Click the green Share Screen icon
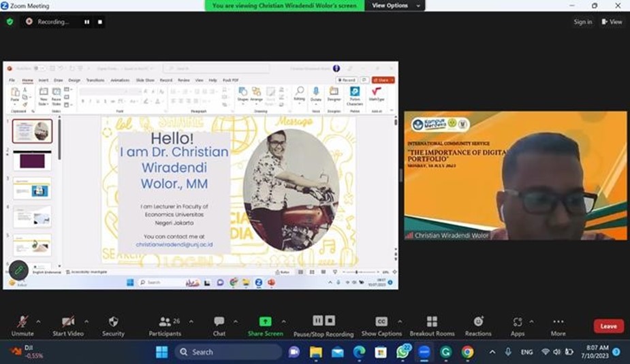The image size is (630, 364). (x=265, y=322)
